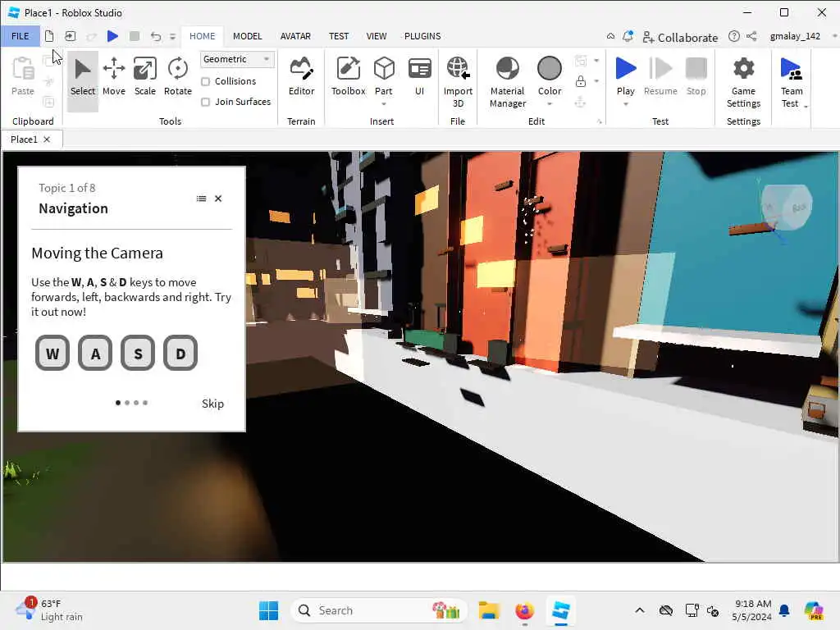The width and height of the screenshot is (840, 630).
Task: Click the Import 3D icon
Action: (458, 69)
